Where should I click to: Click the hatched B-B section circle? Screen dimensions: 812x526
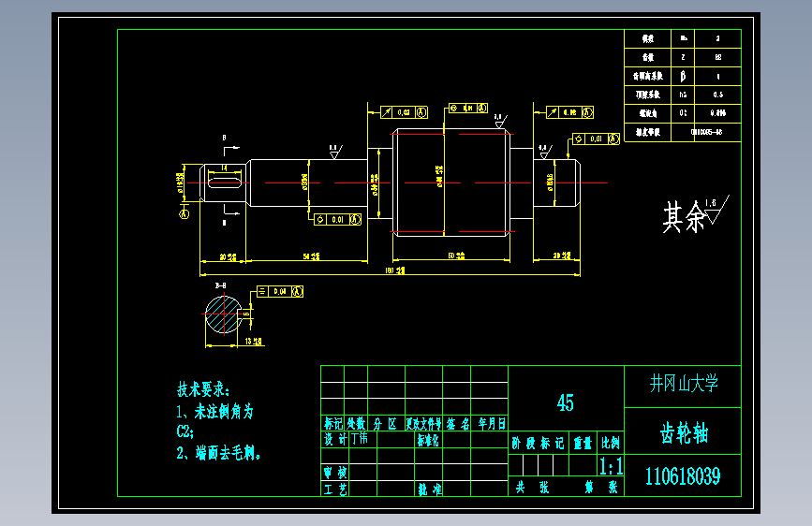click(x=223, y=314)
